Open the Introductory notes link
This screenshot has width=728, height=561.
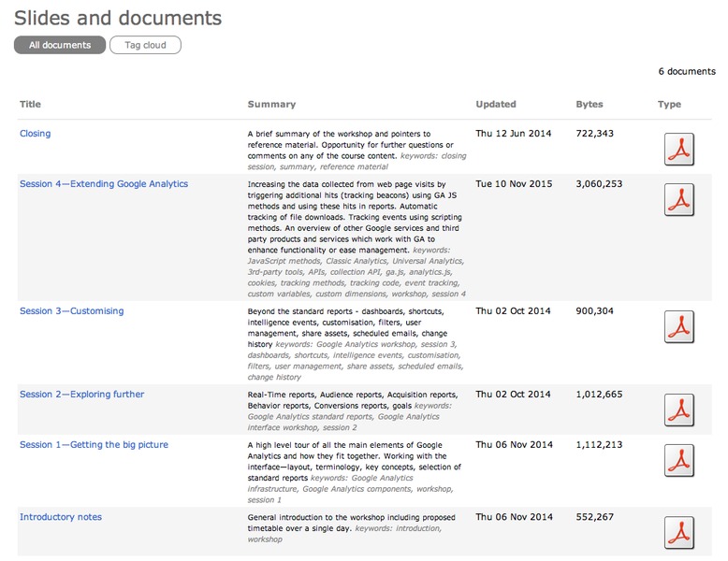pyautogui.click(x=61, y=517)
